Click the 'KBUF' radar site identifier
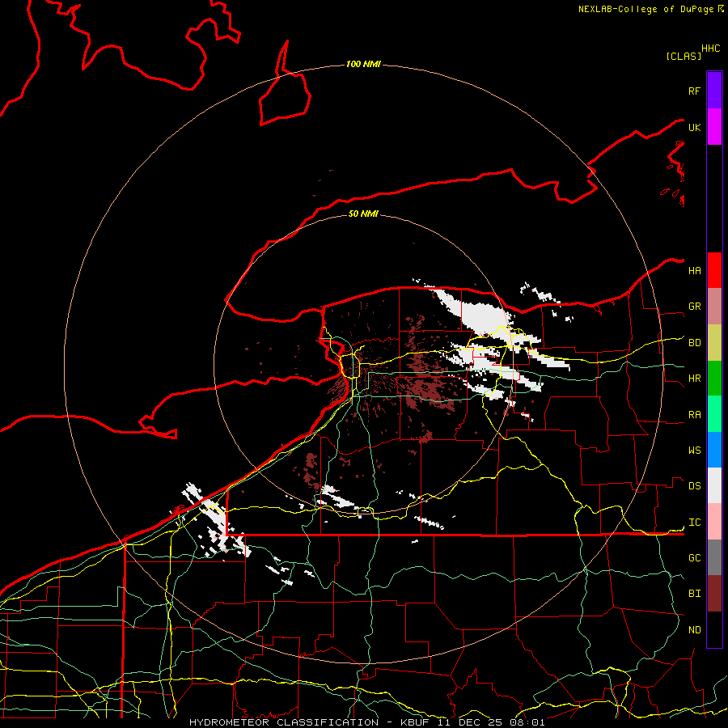728x728 pixels. pos(415,722)
